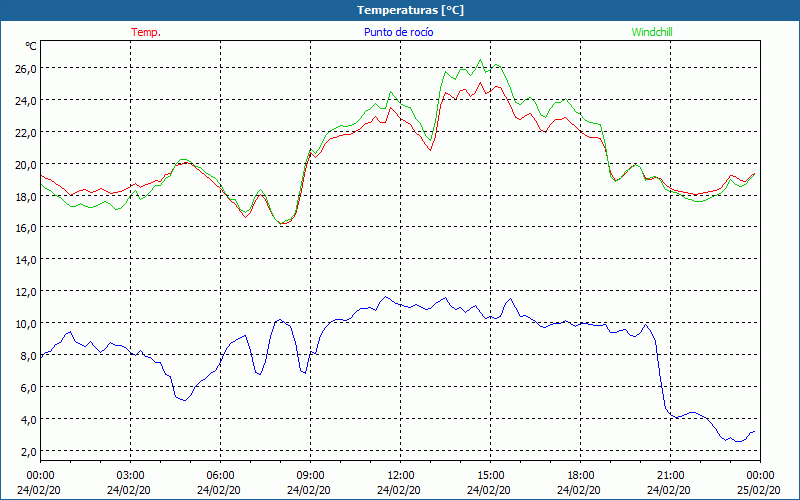Click the °C unit label on the axis

tap(31, 46)
